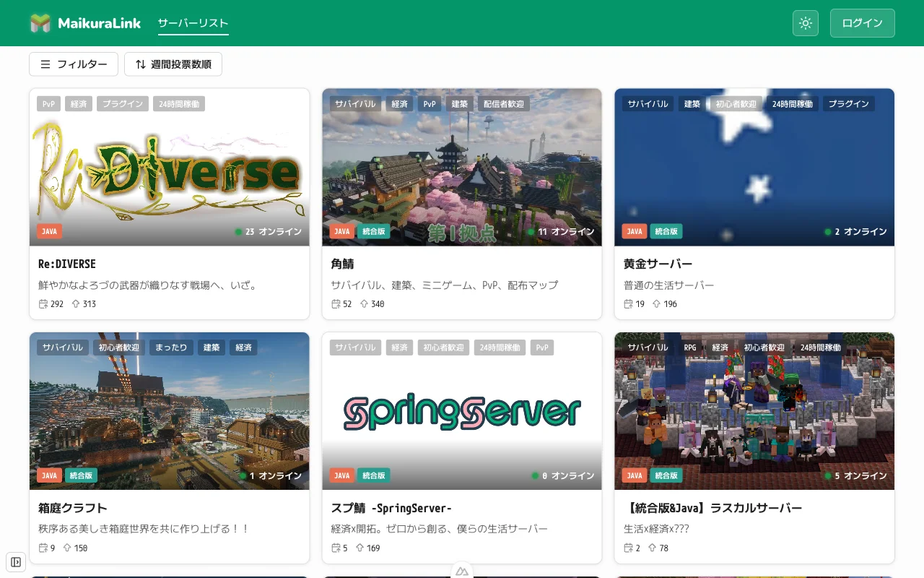Click the 統合版 badge on 角鯖 card
The image size is (924, 578).
[x=373, y=232]
